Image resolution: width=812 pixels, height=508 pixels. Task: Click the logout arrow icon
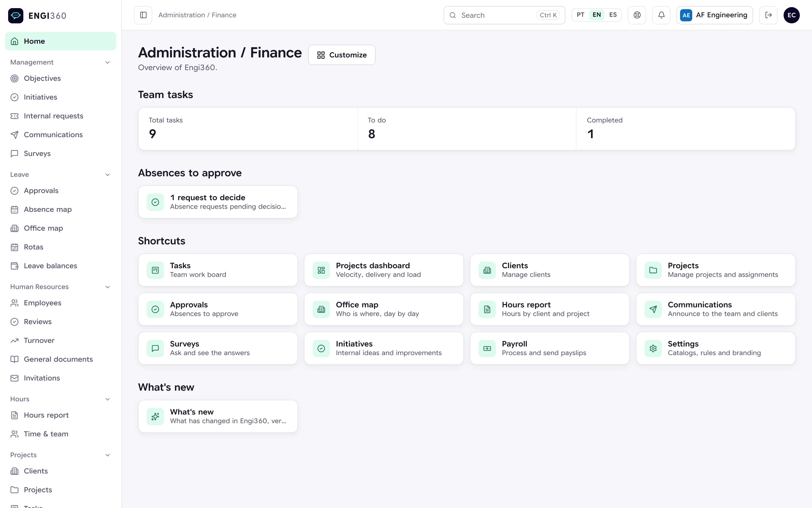[x=768, y=15]
